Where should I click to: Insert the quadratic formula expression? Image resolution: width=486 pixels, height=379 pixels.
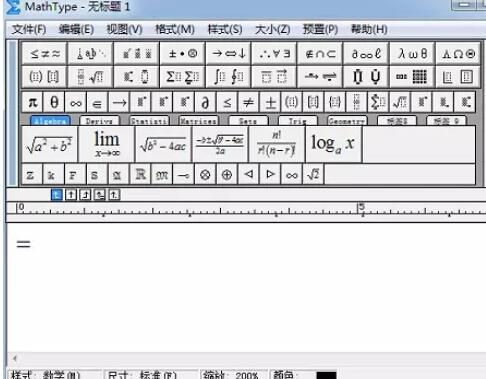point(220,144)
